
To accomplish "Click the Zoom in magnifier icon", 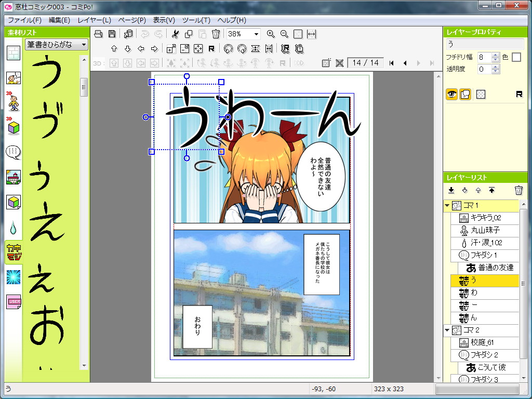I will click(x=270, y=34).
